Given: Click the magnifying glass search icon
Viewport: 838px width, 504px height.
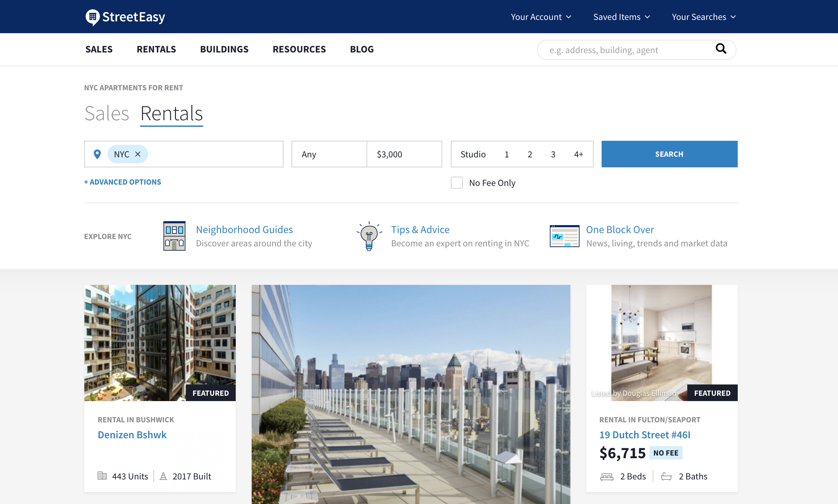Looking at the screenshot, I should click(x=721, y=49).
